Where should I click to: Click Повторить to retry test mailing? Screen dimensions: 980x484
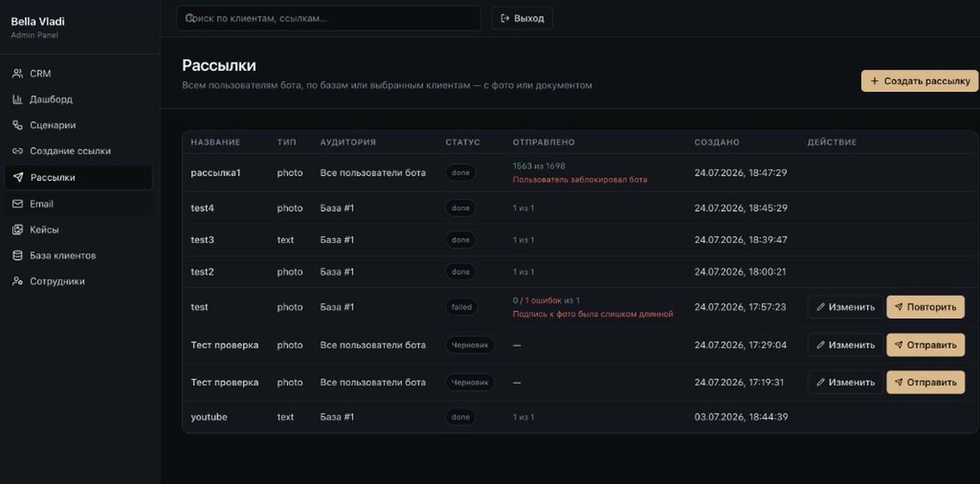tap(926, 307)
